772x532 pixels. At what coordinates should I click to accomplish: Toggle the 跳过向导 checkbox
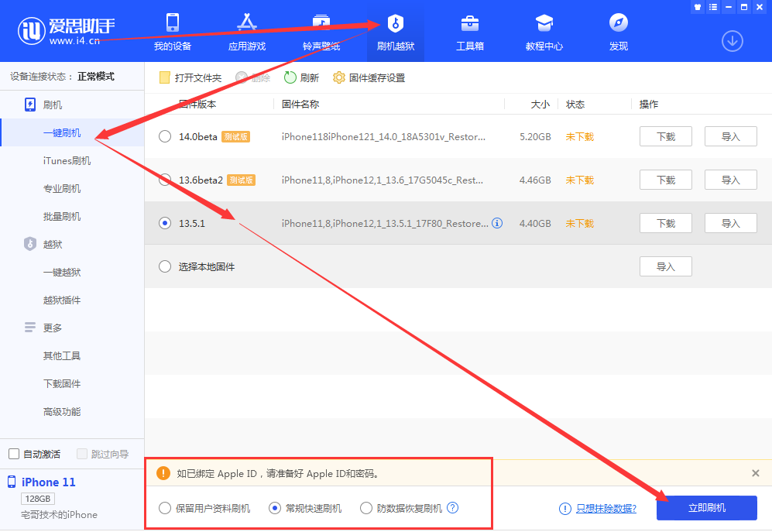coord(82,454)
